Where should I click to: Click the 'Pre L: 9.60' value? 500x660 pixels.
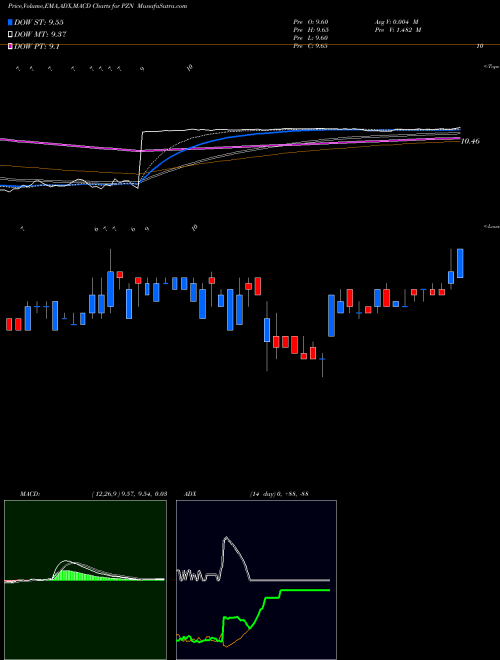[310, 38]
